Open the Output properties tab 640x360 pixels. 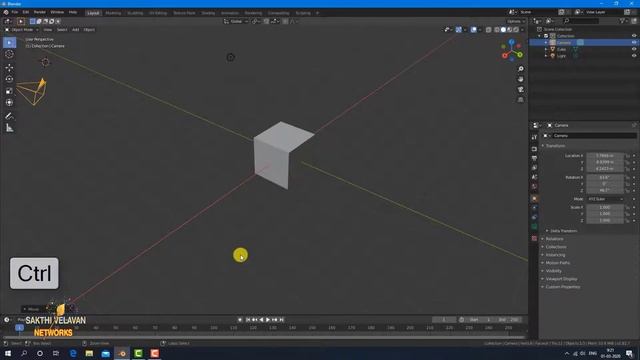[534, 158]
